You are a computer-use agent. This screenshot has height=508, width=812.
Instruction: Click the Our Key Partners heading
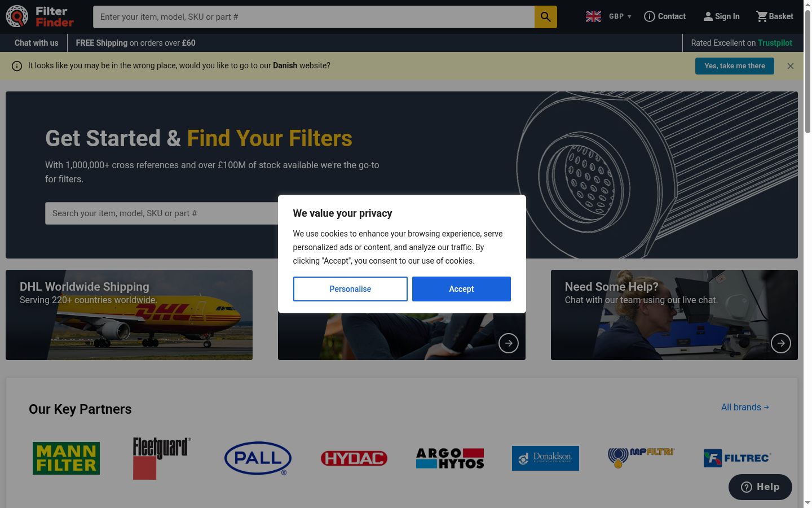(x=80, y=409)
